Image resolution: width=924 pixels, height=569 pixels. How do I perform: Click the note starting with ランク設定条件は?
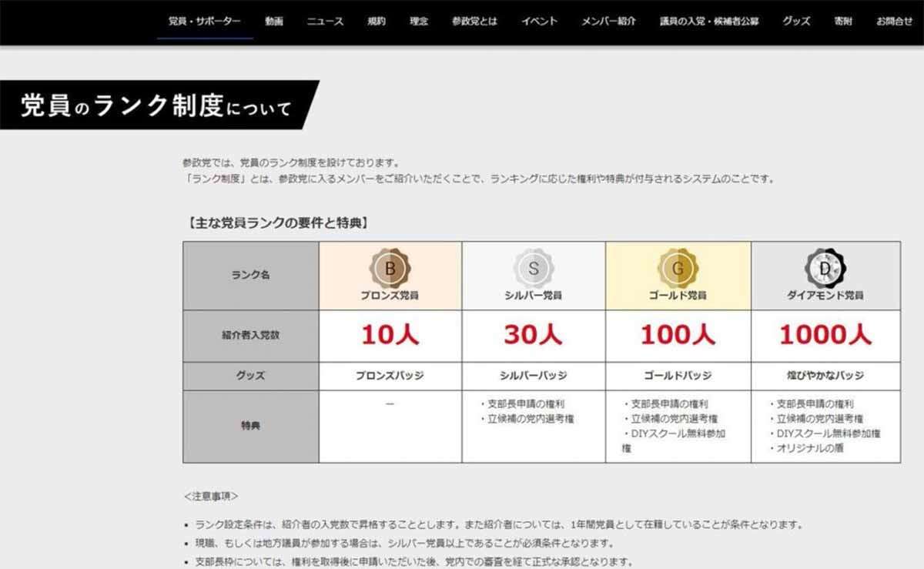click(499, 525)
